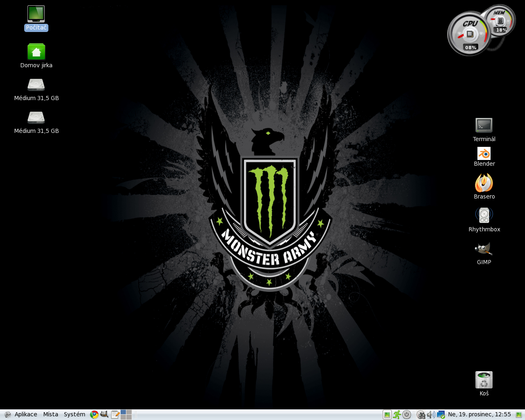Click the text editor notepad panel launcher
Viewport: 525px width, 420px height.
tap(115, 415)
